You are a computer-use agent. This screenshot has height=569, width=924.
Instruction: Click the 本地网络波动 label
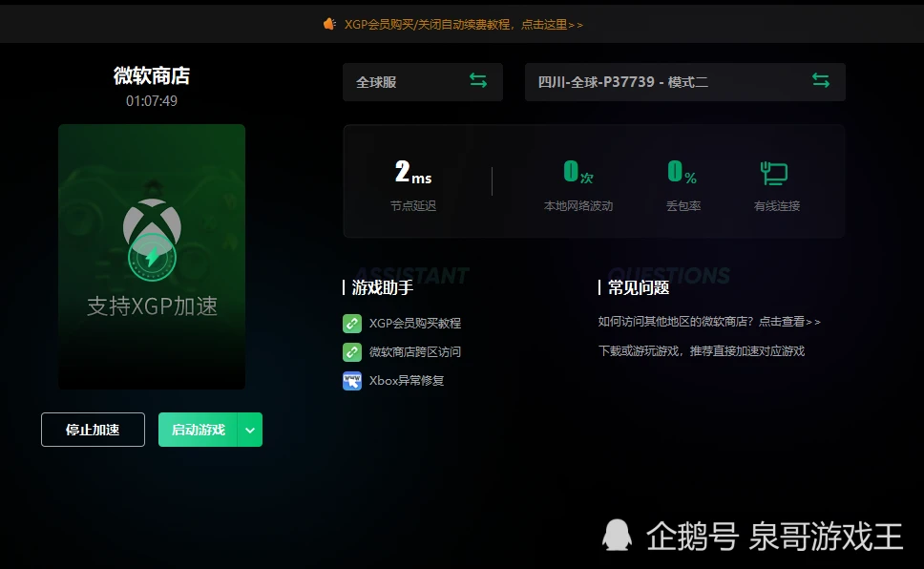578,206
